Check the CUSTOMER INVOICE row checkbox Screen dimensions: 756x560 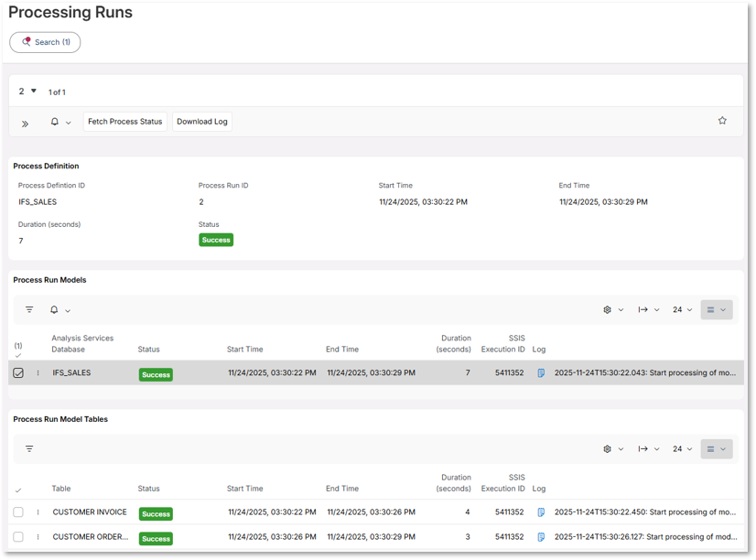[x=18, y=512]
